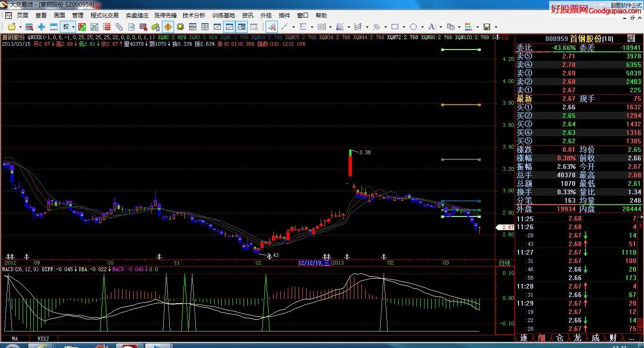Expand the color palette dropdown arrow

point(477,27)
